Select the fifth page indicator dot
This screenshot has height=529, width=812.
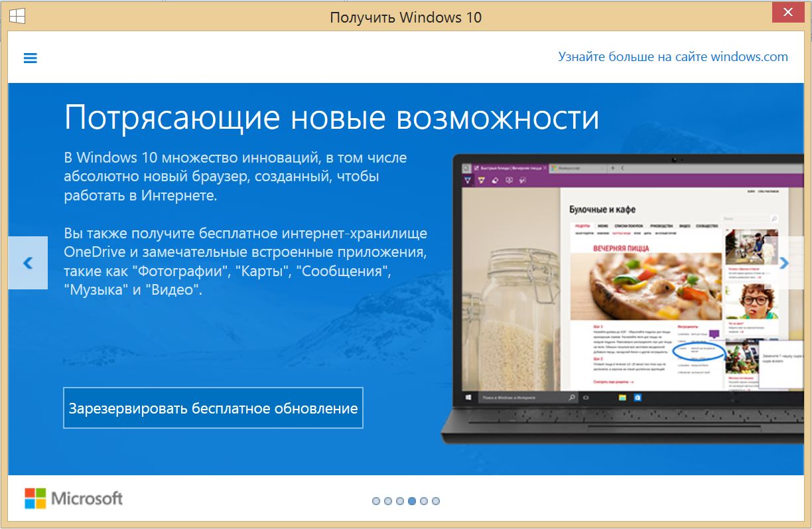(424, 501)
